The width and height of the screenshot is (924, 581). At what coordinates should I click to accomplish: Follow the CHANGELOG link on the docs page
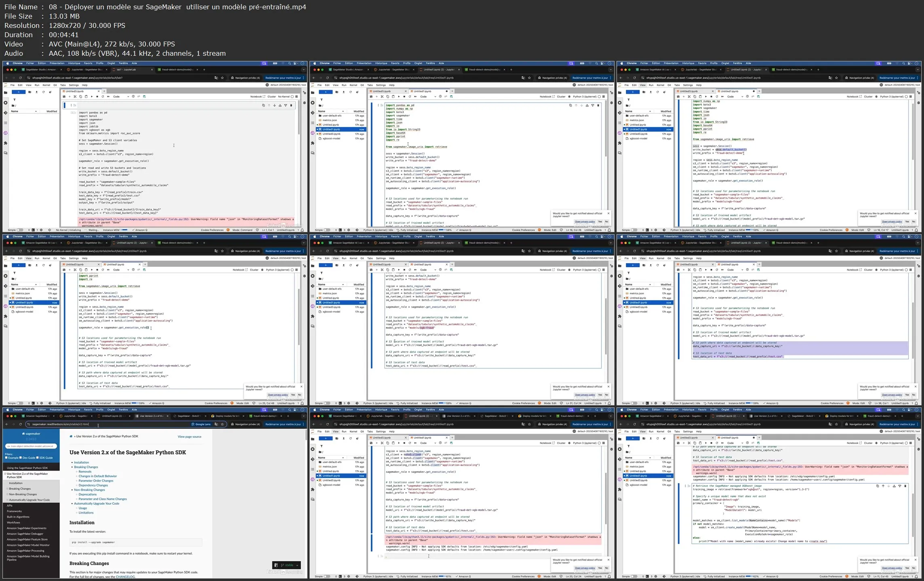pos(125,577)
